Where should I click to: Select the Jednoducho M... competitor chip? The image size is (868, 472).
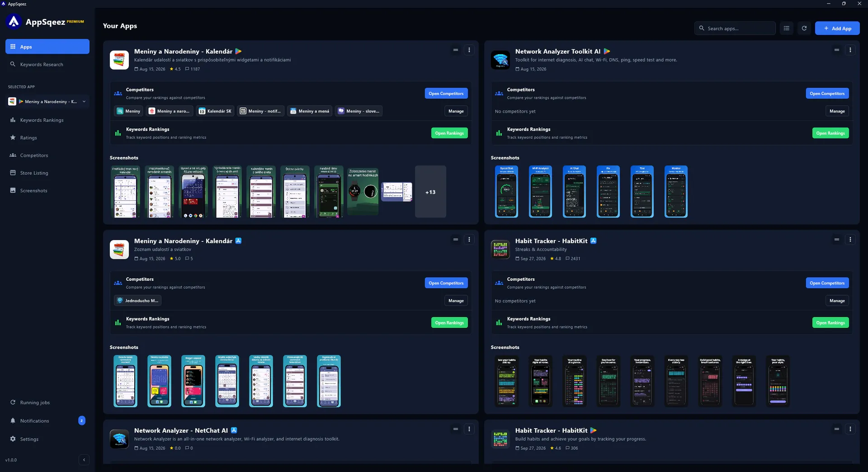[x=137, y=301]
